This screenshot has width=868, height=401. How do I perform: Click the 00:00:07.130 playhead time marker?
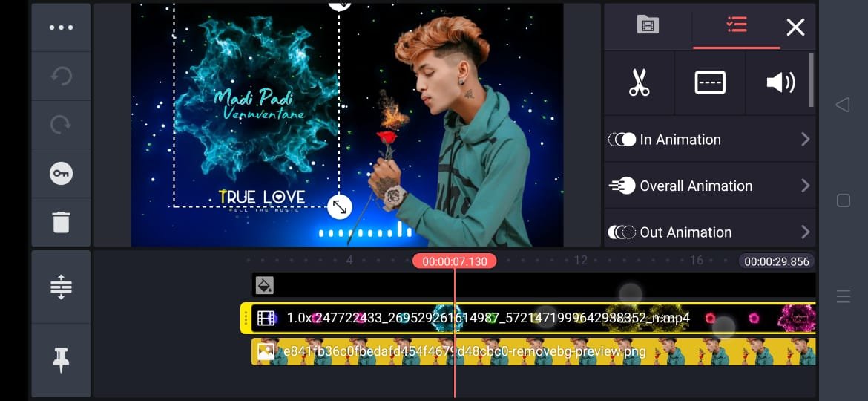point(454,261)
